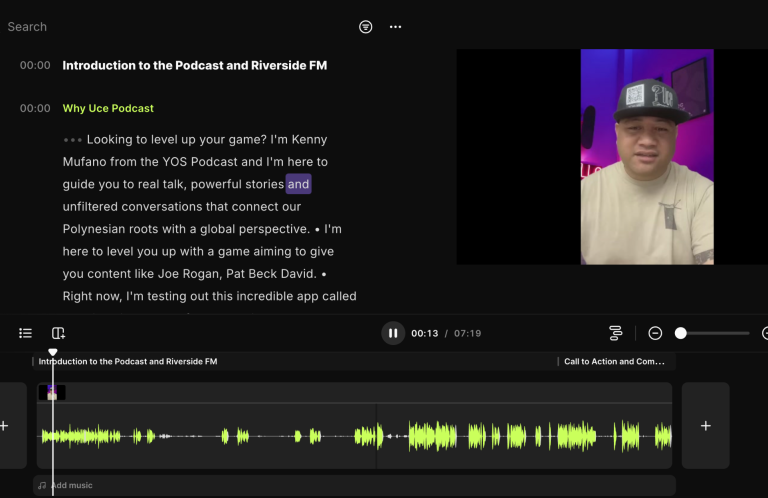
Task: Click the words "Joe Rogan" in the transcript
Action: 189,274
